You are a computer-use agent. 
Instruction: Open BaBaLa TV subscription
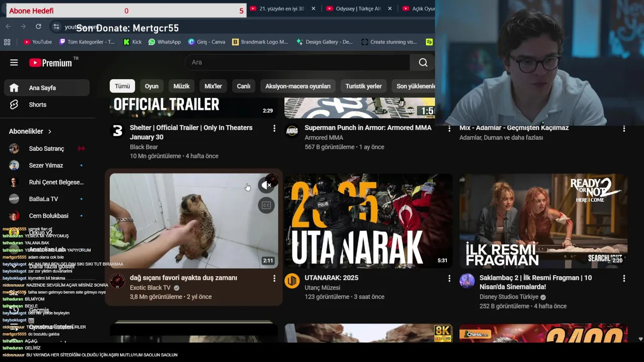[x=47, y=199]
